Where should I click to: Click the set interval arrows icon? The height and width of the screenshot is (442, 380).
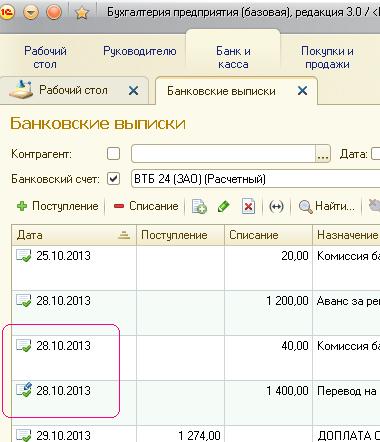[x=276, y=207]
